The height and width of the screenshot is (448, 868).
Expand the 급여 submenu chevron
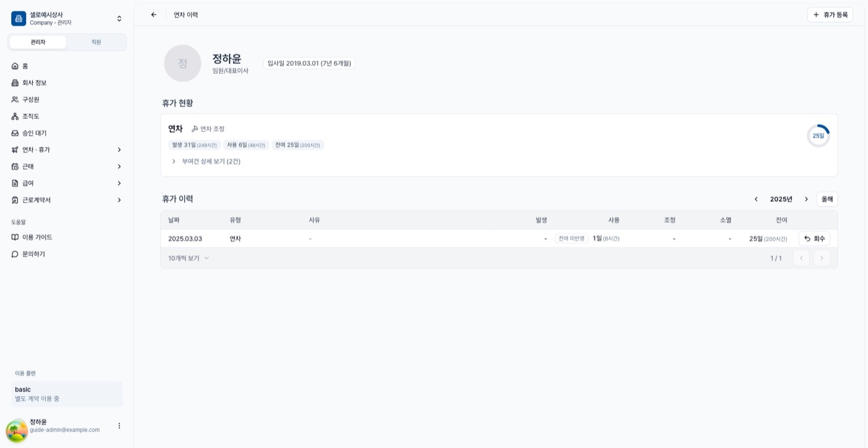[119, 183]
